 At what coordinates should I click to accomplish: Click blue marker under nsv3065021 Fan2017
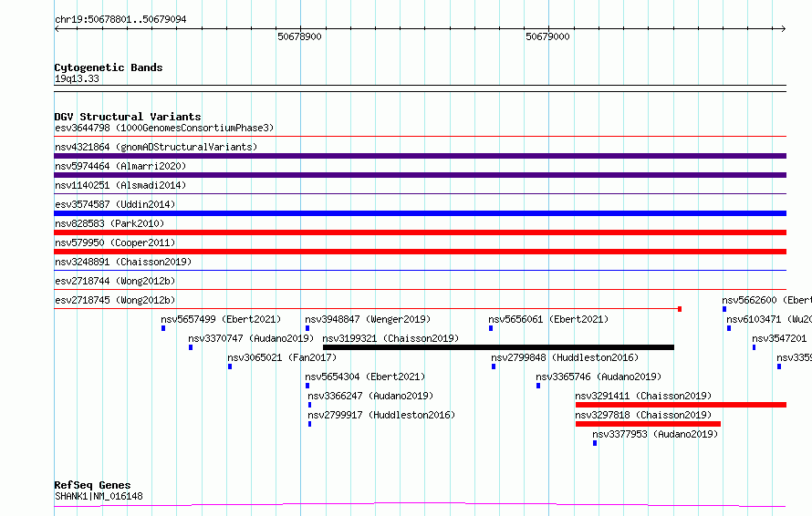pos(229,366)
